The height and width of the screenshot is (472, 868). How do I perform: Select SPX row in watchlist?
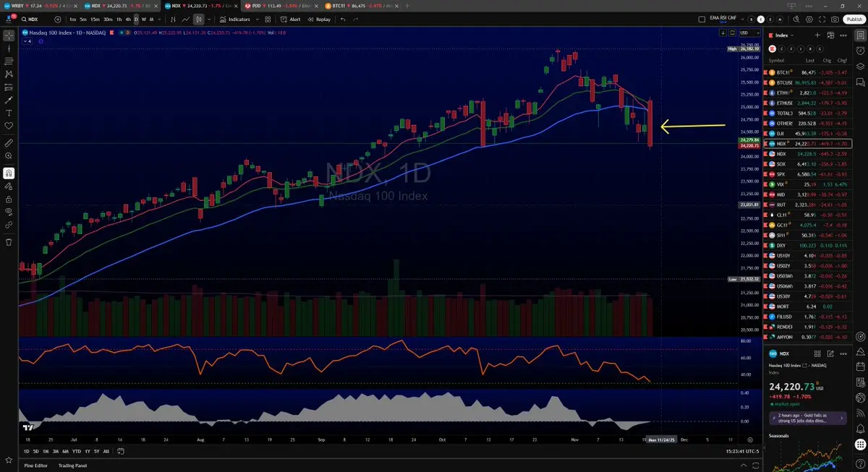tap(807, 174)
